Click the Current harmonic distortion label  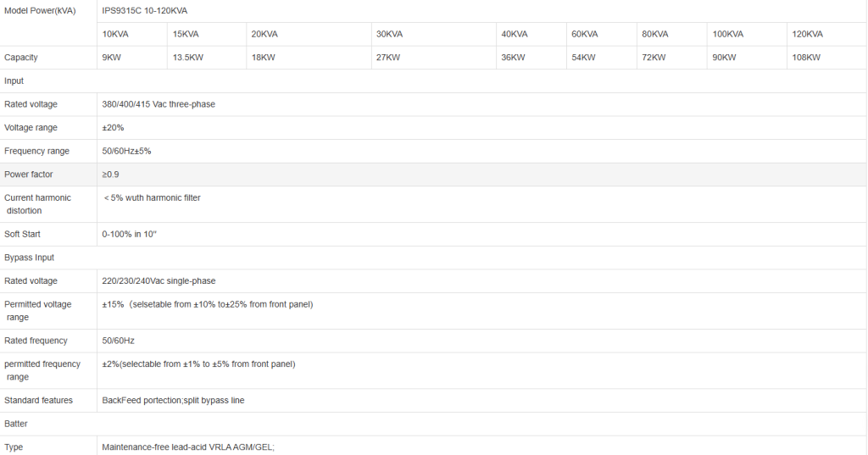(37, 204)
